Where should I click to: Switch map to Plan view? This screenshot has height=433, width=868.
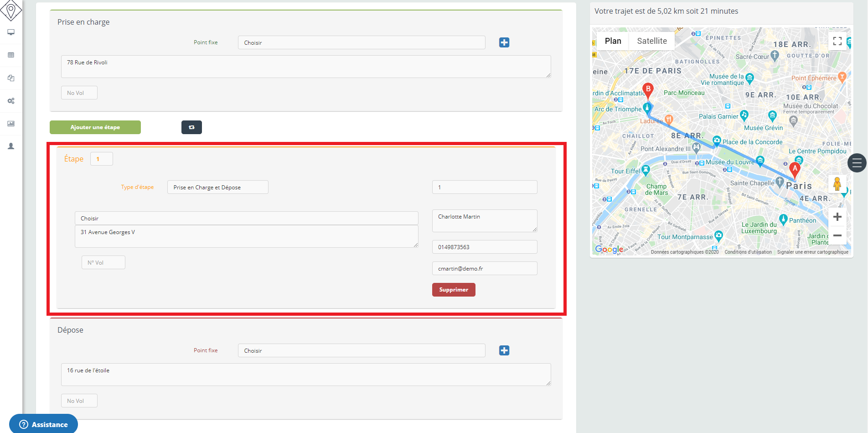tap(613, 41)
